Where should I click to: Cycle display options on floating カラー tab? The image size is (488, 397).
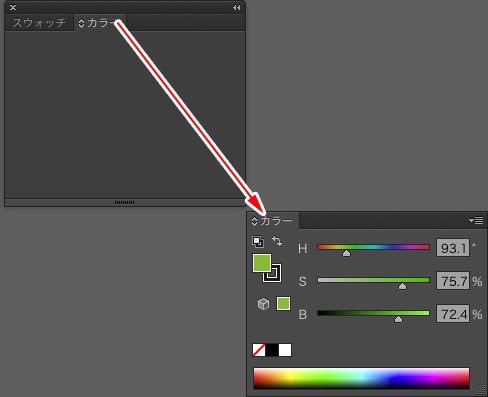[x=254, y=221]
